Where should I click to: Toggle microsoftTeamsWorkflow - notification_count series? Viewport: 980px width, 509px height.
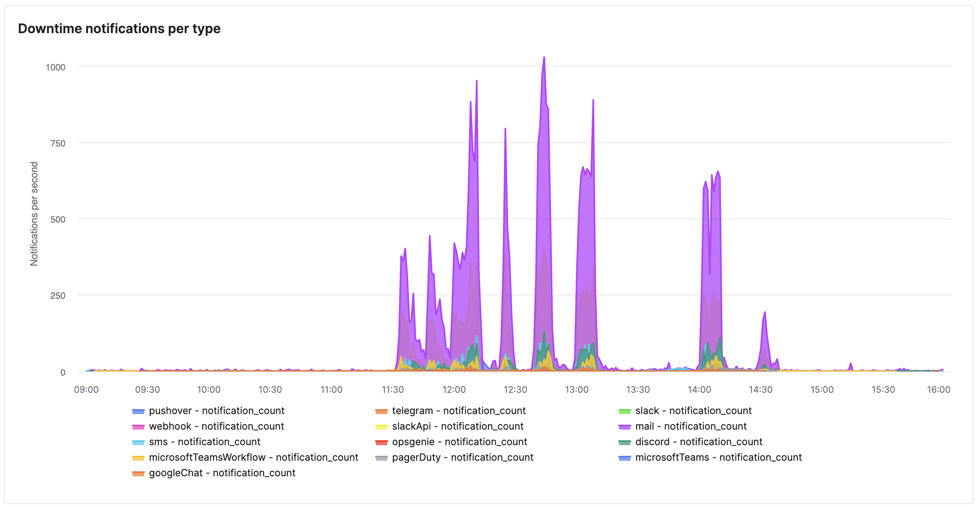coord(253,457)
